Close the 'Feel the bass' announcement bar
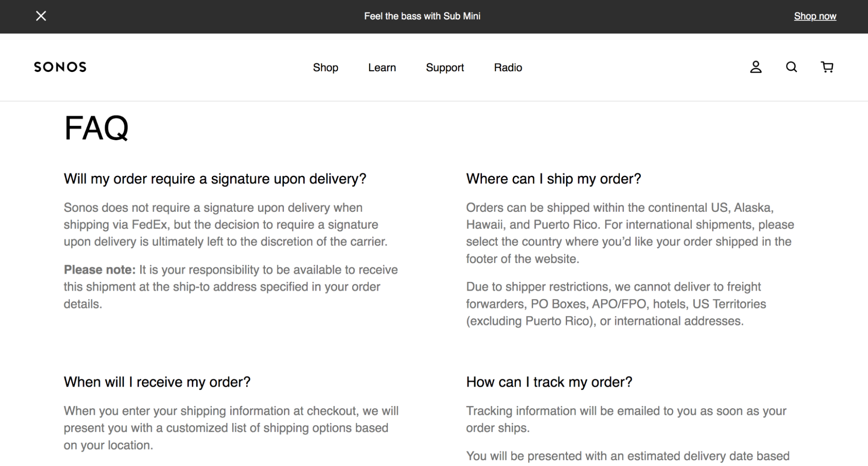This screenshot has height=466, width=868. click(x=42, y=16)
